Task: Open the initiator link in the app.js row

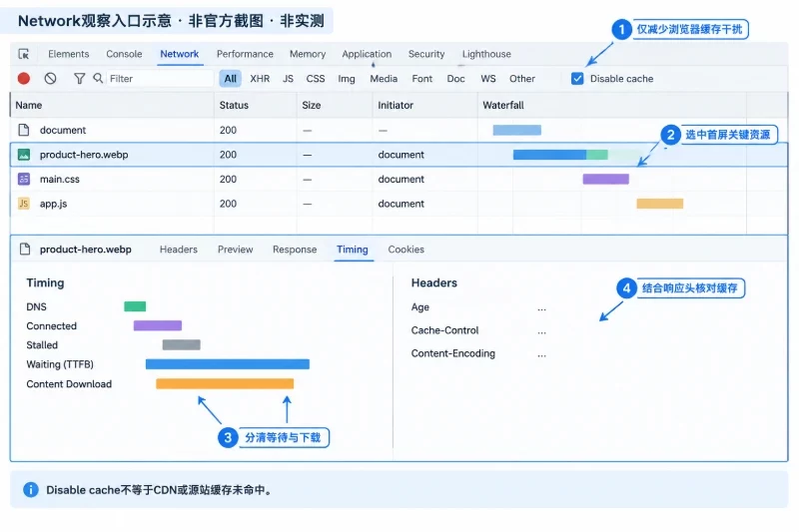Action: [x=401, y=204]
